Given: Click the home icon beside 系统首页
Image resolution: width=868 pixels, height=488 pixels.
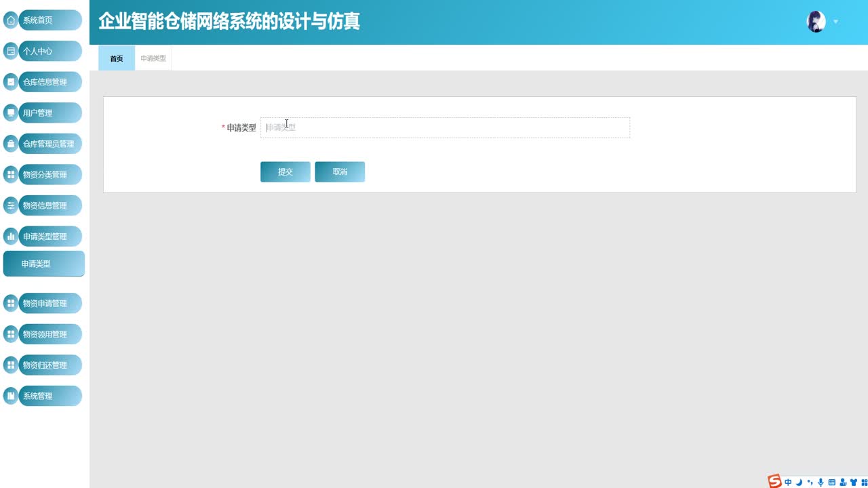Looking at the screenshot, I should [11, 20].
